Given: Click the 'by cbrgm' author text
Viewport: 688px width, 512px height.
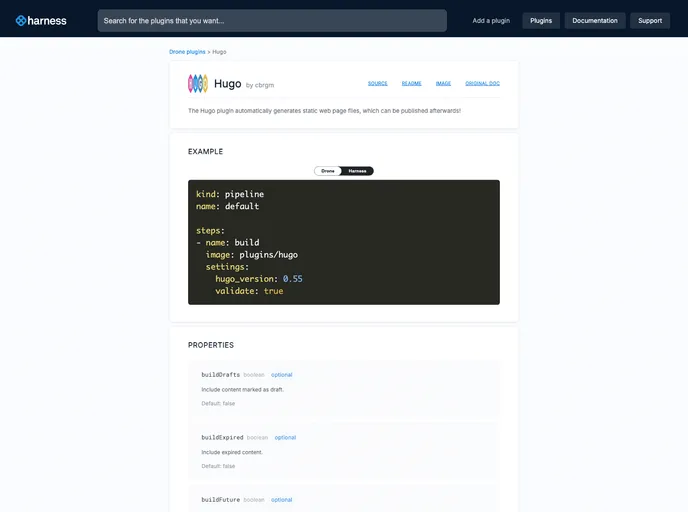Looking at the screenshot, I should pyautogui.click(x=260, y=85).
